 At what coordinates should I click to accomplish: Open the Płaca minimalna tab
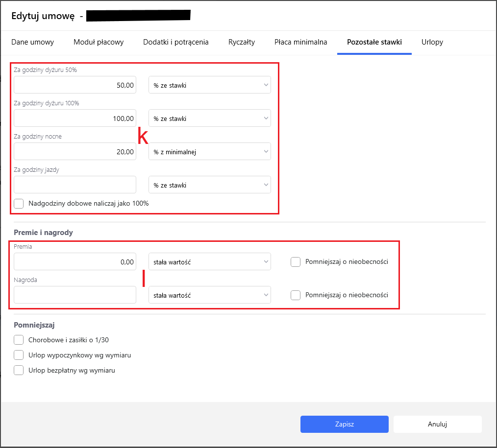300,42
